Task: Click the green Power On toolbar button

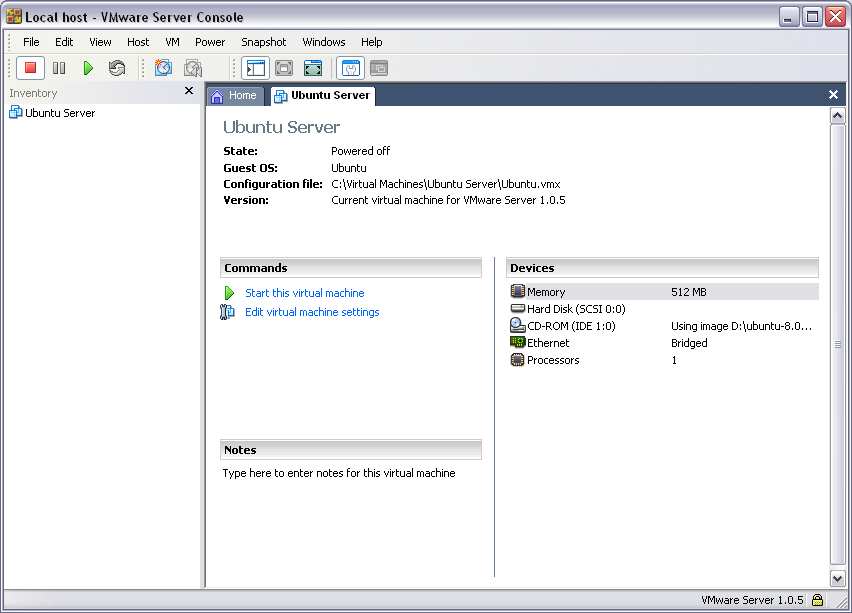Action: coord(88,68)
